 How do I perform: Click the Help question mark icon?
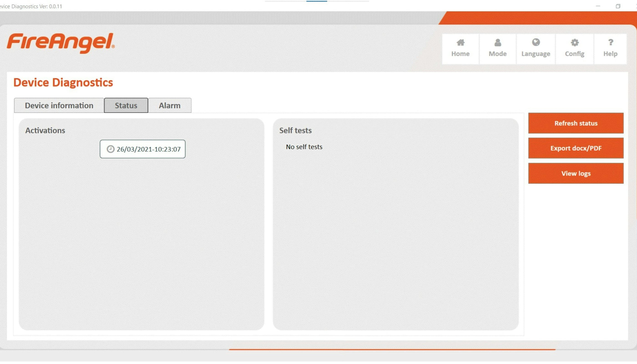pyautogui.click(x=610, y=43)
